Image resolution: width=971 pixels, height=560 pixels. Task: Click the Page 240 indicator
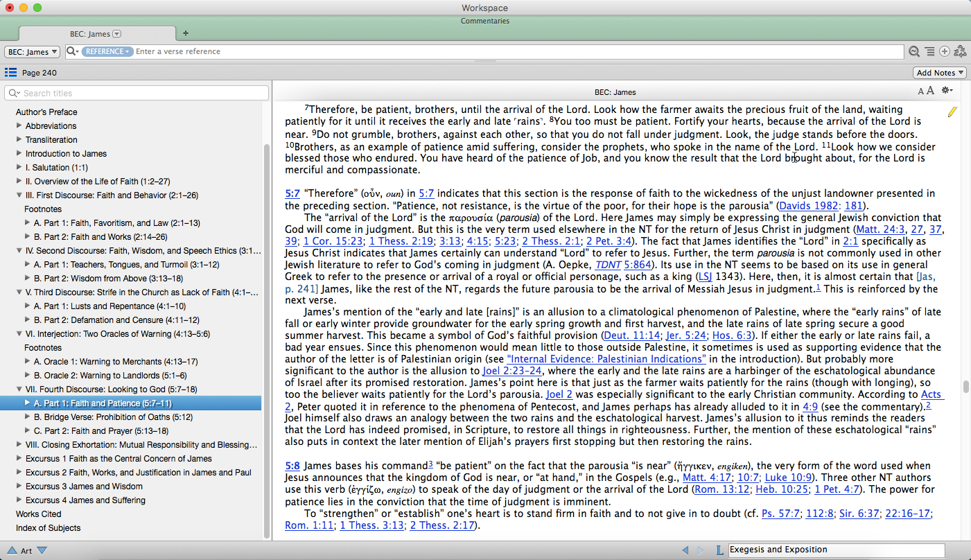pyautogui.click(x=40, y=73)
